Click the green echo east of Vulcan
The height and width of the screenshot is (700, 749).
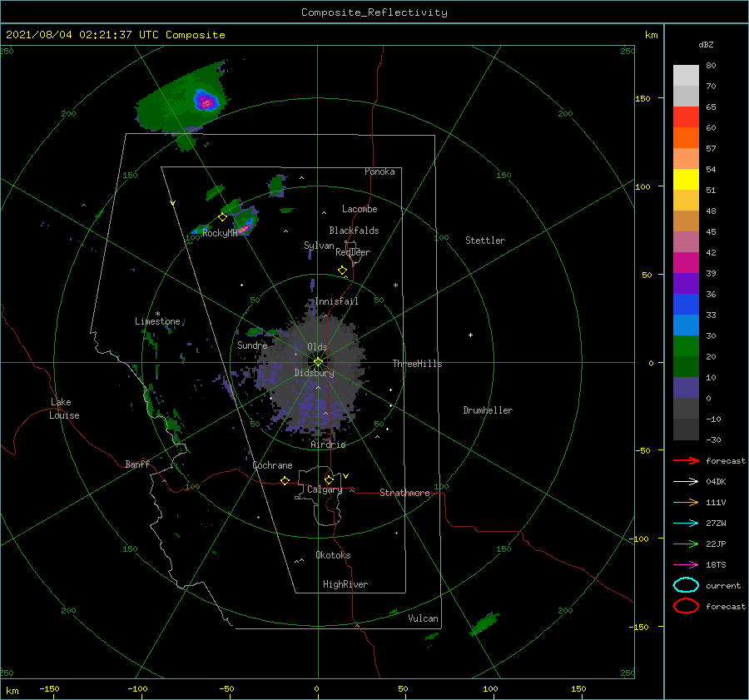(485, 623)
